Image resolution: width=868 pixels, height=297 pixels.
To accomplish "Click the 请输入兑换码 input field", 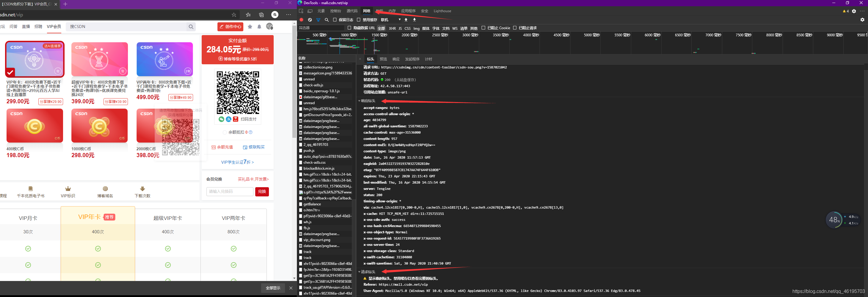I will (x=230, y=191).
